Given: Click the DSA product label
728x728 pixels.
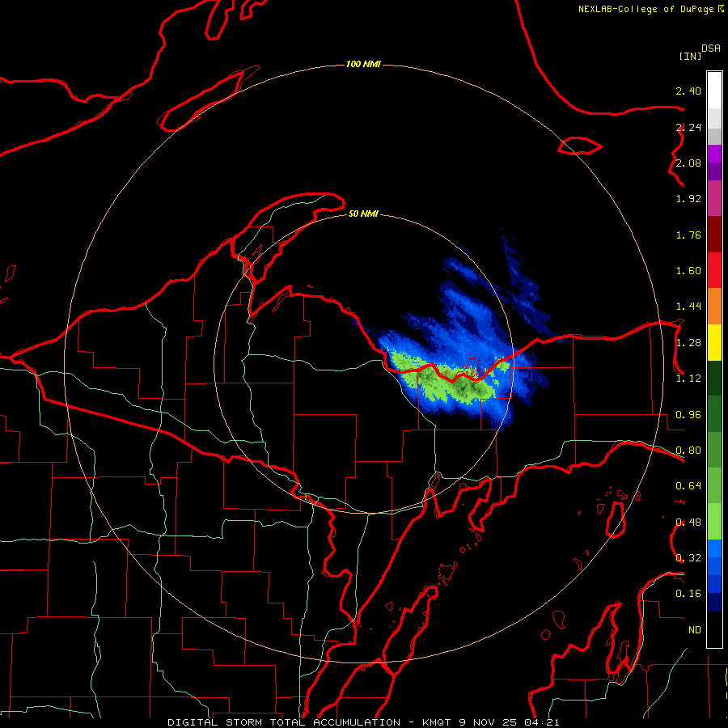Looking at the screenshot, I should 711,49.
